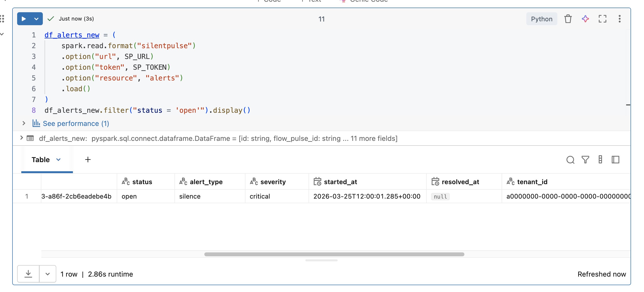Run the cell with the play button
The image size is (644, 292).
tap(23, 19)
